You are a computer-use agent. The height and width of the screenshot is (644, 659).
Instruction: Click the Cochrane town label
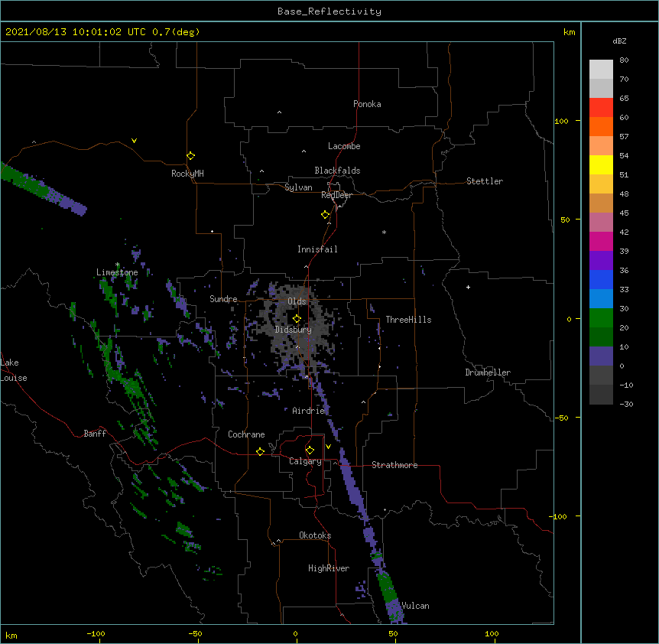(246, 434)
